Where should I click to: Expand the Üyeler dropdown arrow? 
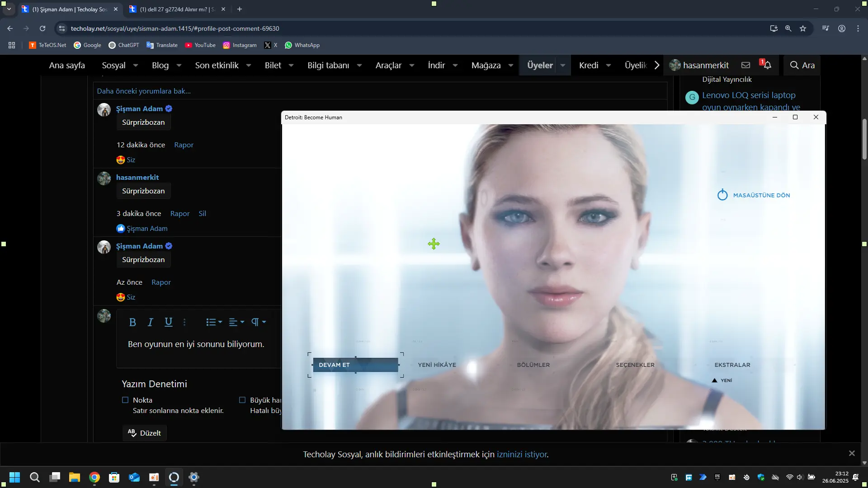tap(563, 66)
